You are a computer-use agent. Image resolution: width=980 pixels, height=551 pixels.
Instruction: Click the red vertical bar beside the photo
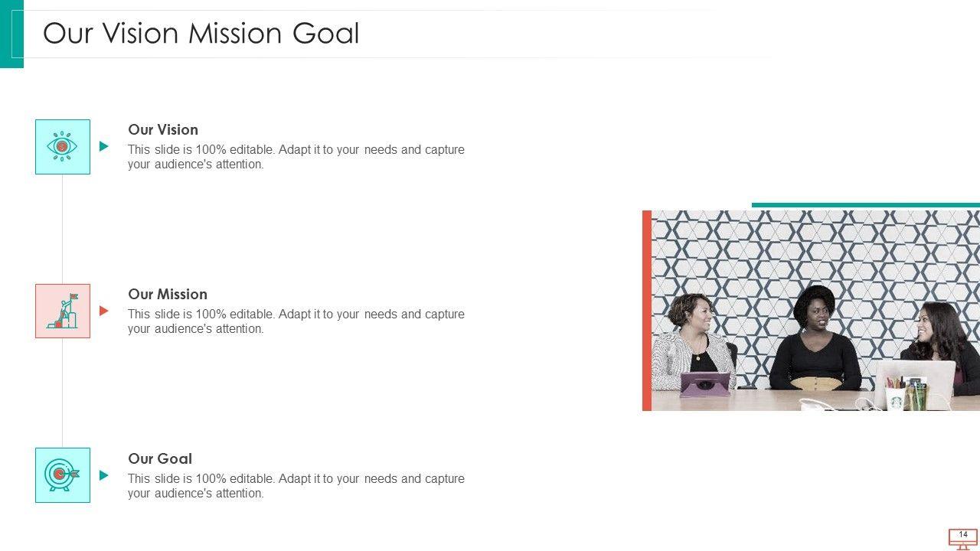click(647, 310)
